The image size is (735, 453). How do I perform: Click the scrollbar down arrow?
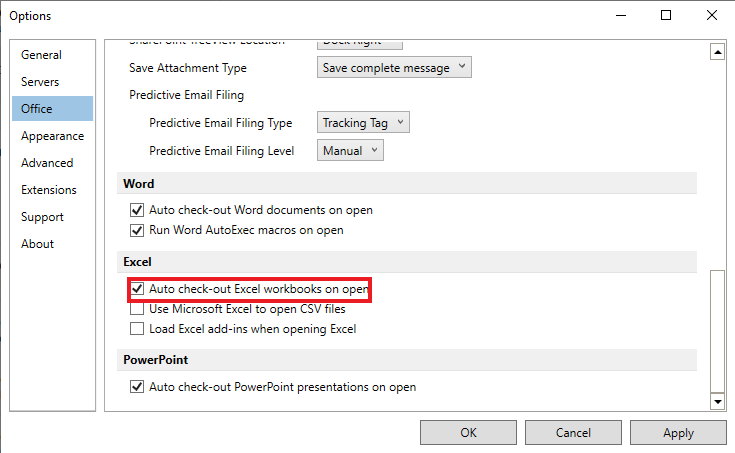(718, 401)
